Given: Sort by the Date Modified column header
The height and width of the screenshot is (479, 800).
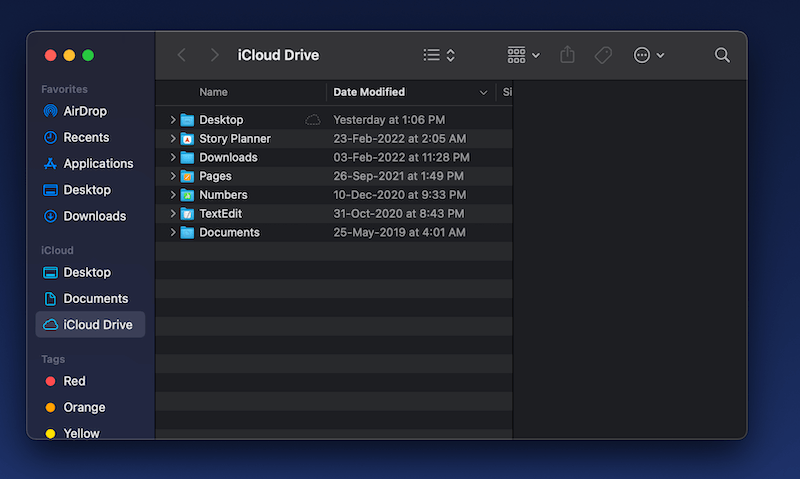Looking at the screenshot, I should (369, 92).
